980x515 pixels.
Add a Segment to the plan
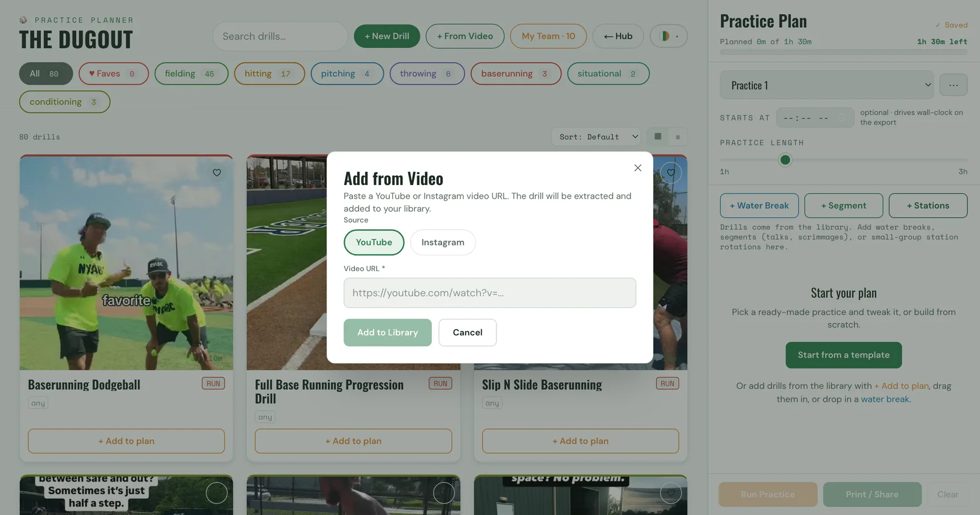point(843,206)
